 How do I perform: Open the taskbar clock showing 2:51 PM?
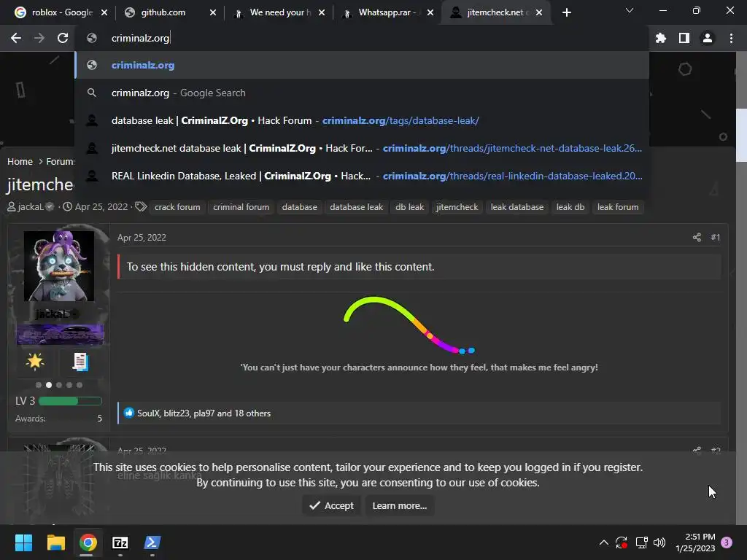point(695,542)
